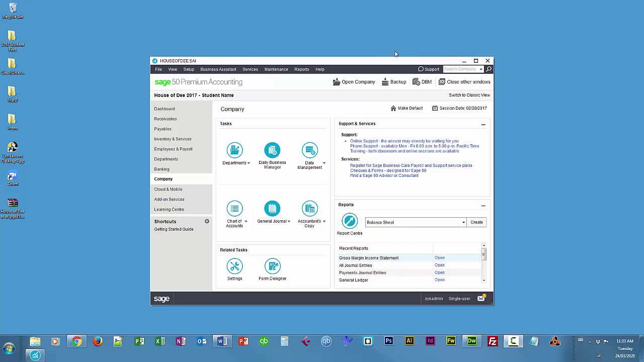Open the Departments task icon
Viewport: 644px width, 362px height.
point(234,150)
